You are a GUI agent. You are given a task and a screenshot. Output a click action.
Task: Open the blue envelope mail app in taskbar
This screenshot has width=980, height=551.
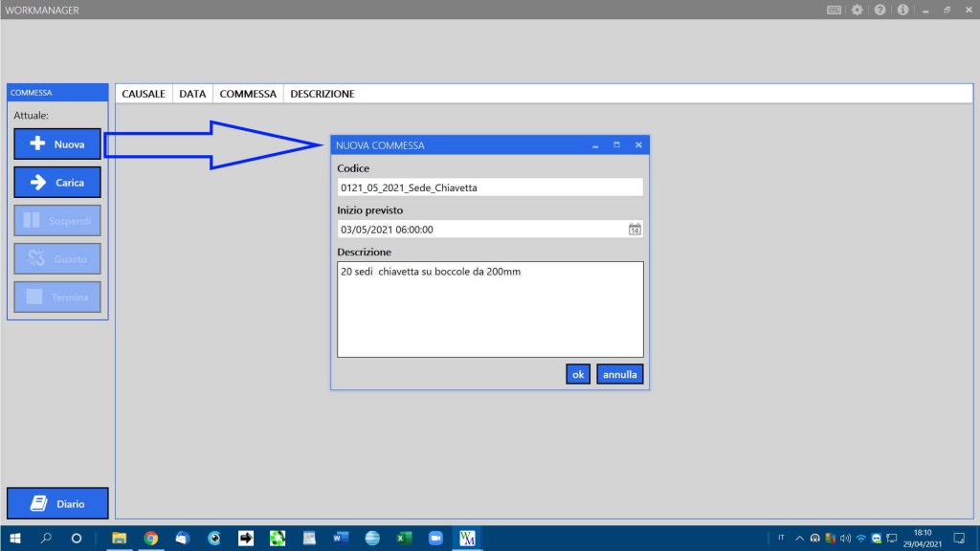(183, 538)
